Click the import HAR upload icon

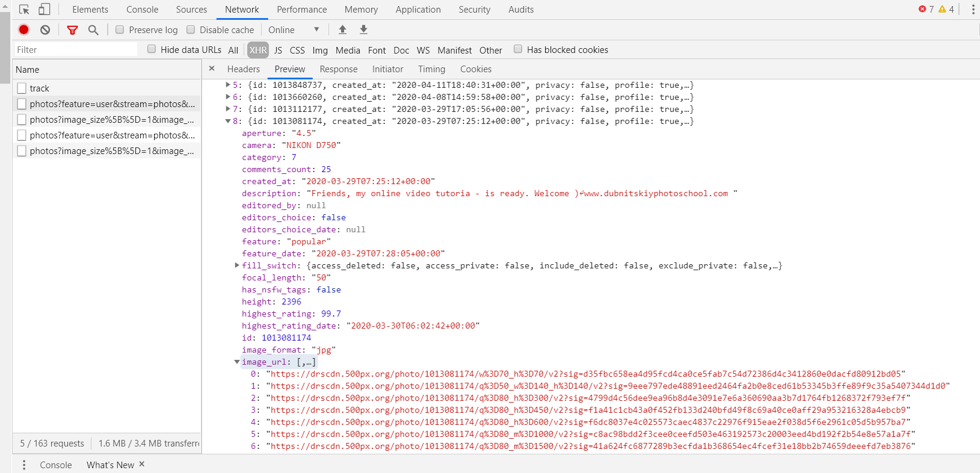click(342, 29)
